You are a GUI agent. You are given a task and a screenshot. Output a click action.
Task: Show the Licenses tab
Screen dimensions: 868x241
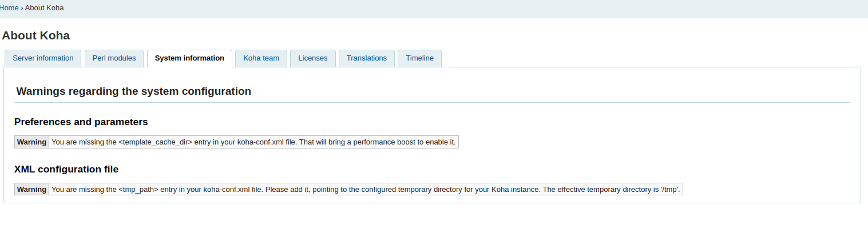(x=312, y=58)
